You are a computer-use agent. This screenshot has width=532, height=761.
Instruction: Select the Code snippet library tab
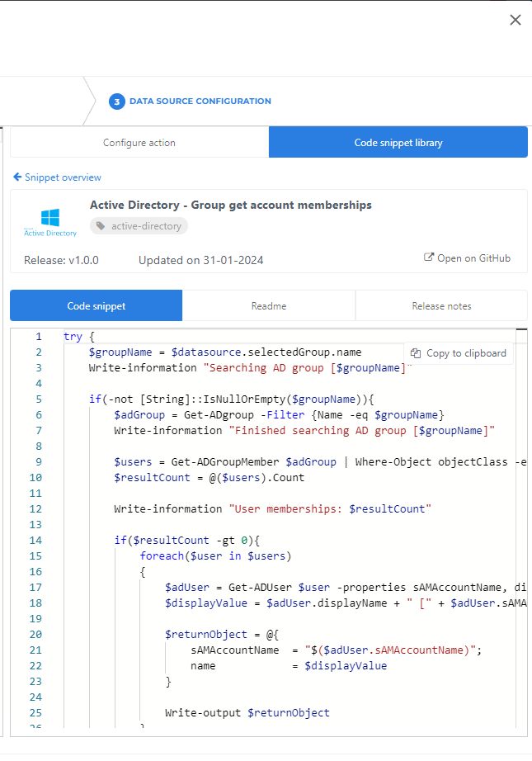(398, 142)
